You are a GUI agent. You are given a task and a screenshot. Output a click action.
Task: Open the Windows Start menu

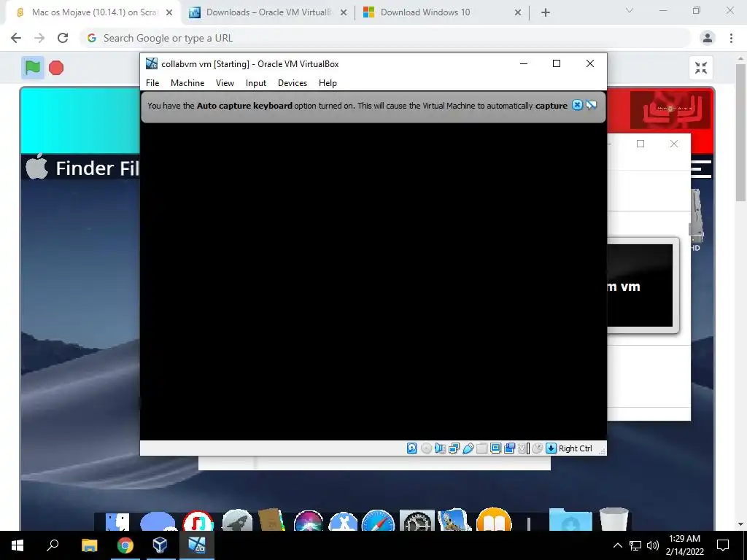tap(18, 545)
